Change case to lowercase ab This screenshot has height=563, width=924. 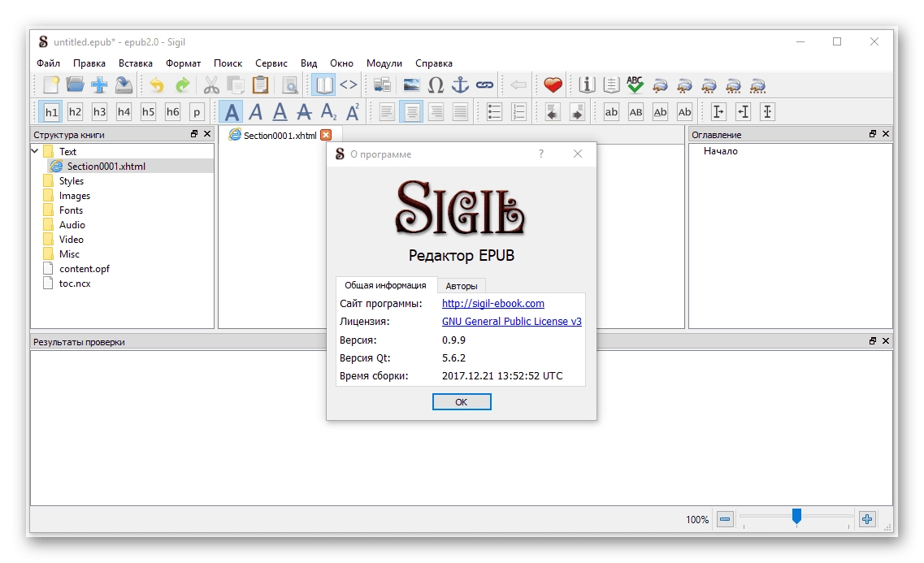click(x=611, y=112)
